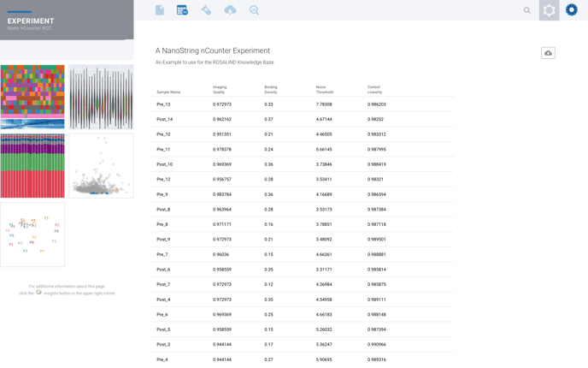Select the Pre_11 sample name
This screenshot has width=588, height=368.
(x=163, y=149)
